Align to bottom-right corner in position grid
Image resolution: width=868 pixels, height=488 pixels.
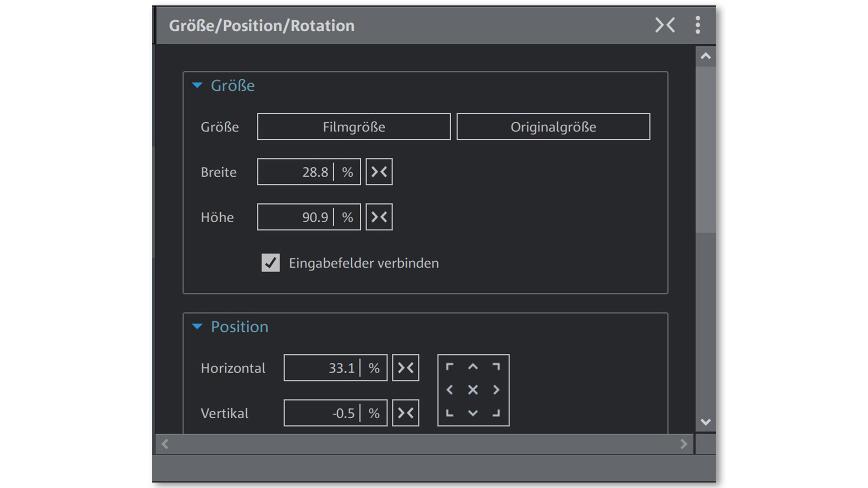(496, 413)
